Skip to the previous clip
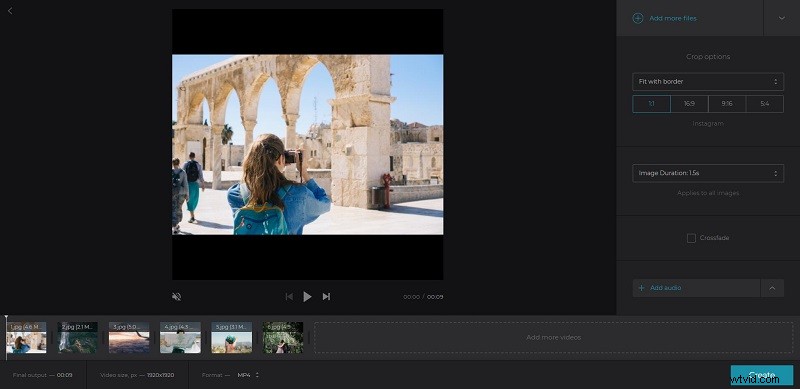The height and width of the screenshot is (389, 800). [x=289, y=297]
